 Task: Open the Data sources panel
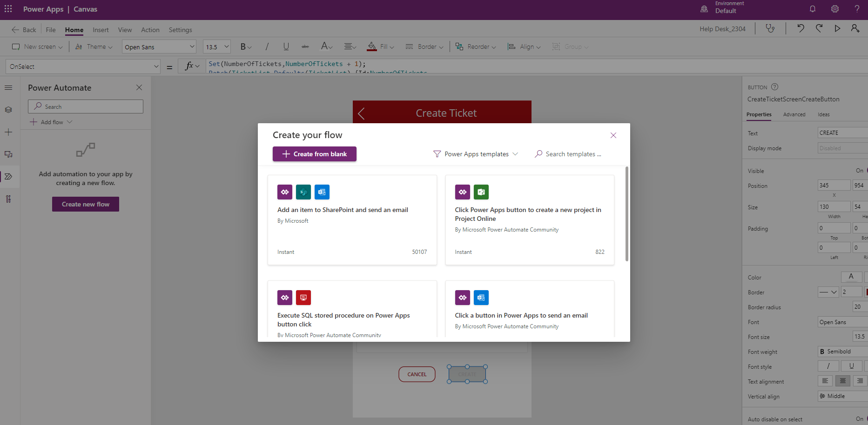point(8,109)
